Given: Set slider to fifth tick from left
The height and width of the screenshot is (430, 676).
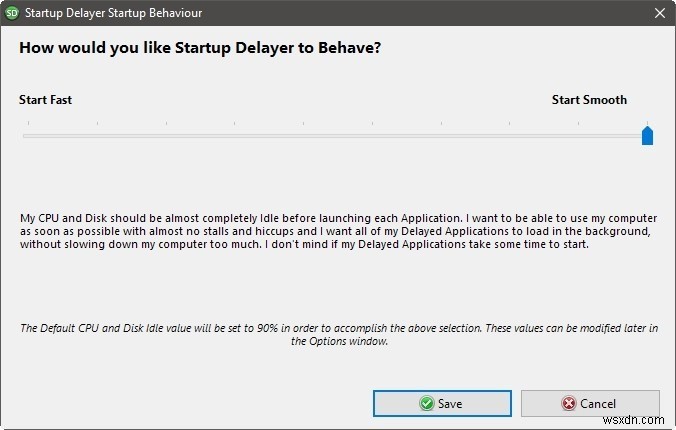Looking at the screenshot, I should tap(304, 135).
